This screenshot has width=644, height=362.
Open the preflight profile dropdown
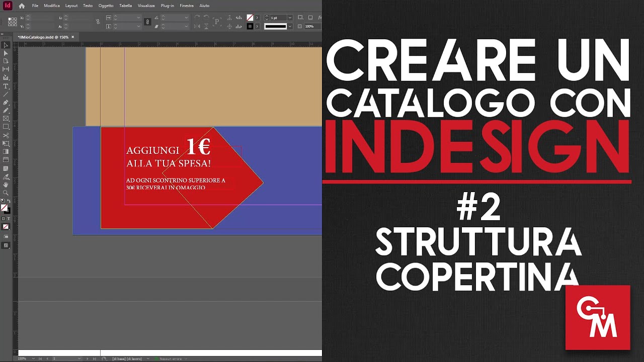[x=147, y=358]
